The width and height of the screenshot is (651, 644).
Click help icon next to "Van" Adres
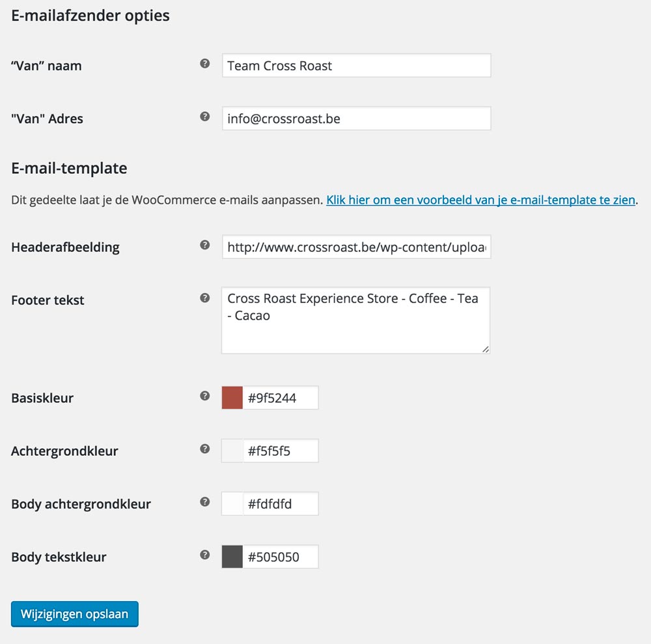[x=205, y=117]
